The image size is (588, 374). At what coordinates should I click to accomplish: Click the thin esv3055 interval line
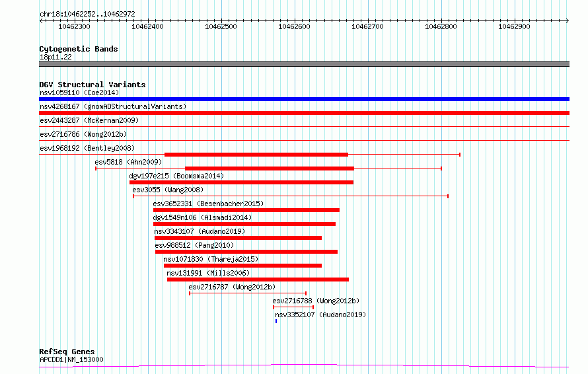(291, 196)
